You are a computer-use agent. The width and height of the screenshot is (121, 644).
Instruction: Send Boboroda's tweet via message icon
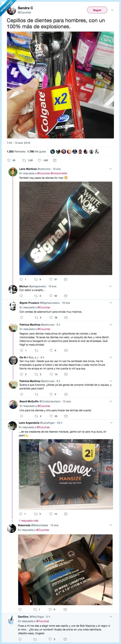pos(65,609)
